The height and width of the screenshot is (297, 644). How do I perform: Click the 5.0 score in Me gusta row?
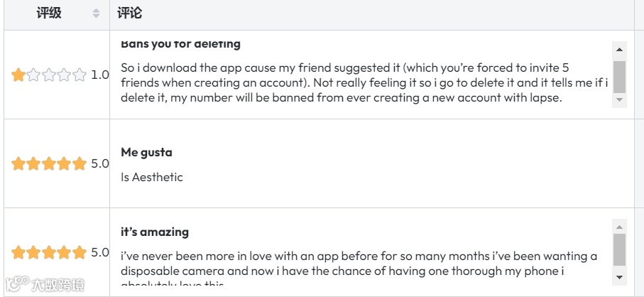point(100,163)
